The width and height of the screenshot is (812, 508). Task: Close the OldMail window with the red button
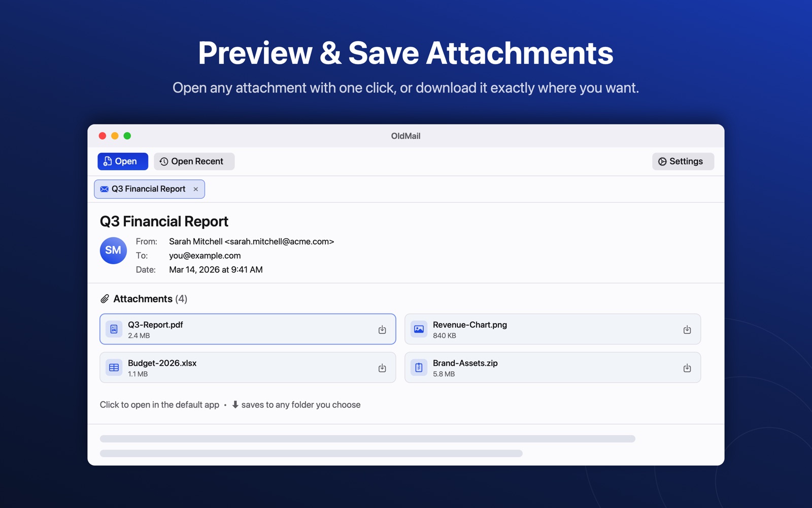click(103, 136)
